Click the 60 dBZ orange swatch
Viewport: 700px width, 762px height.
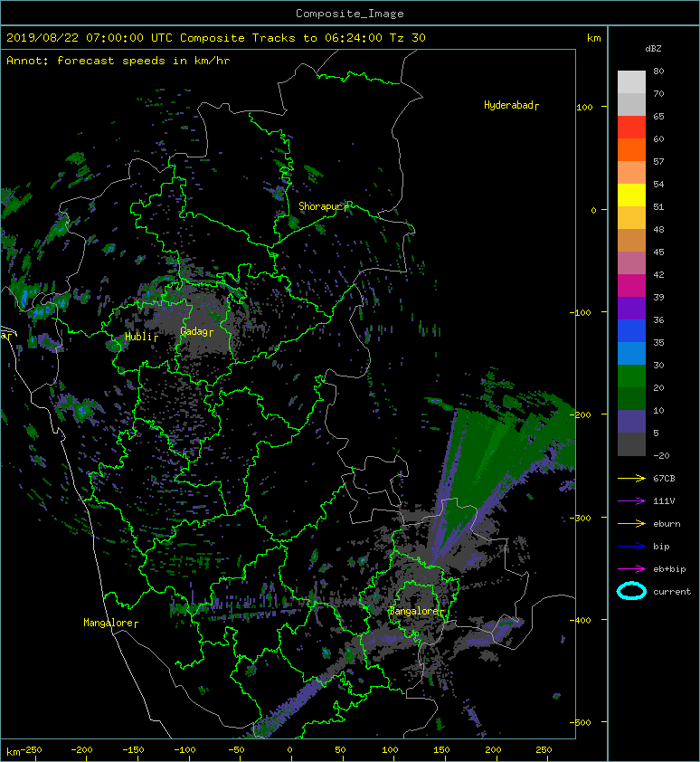pyautogui.click(x=631, y=149)
